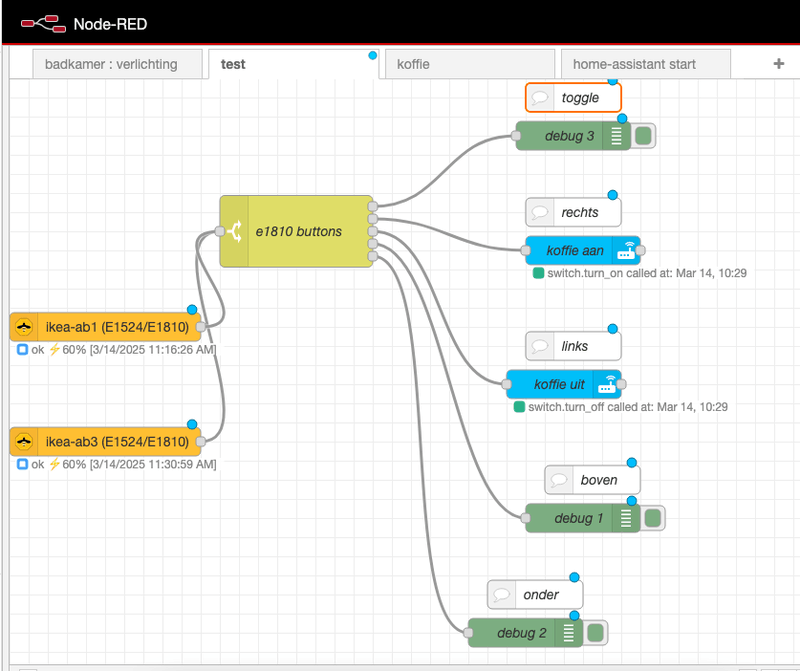
Task: Toggle debug 3 output button
Action: [643, 136]
